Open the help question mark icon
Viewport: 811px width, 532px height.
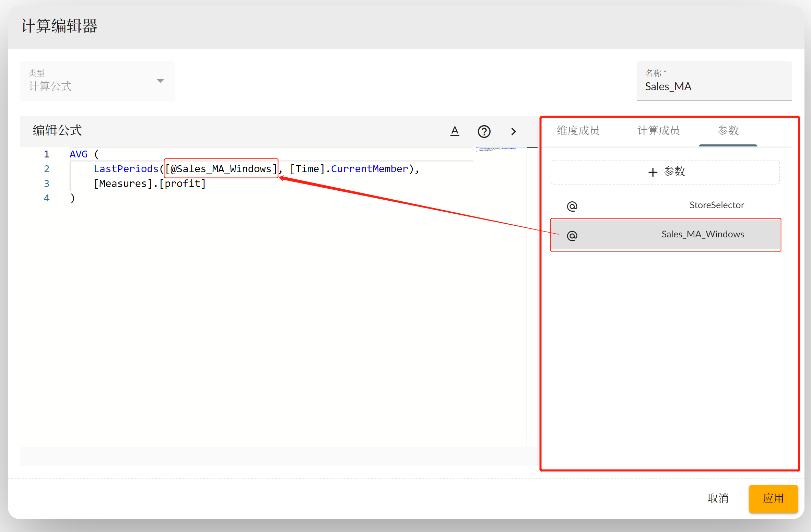pos(484,131)
